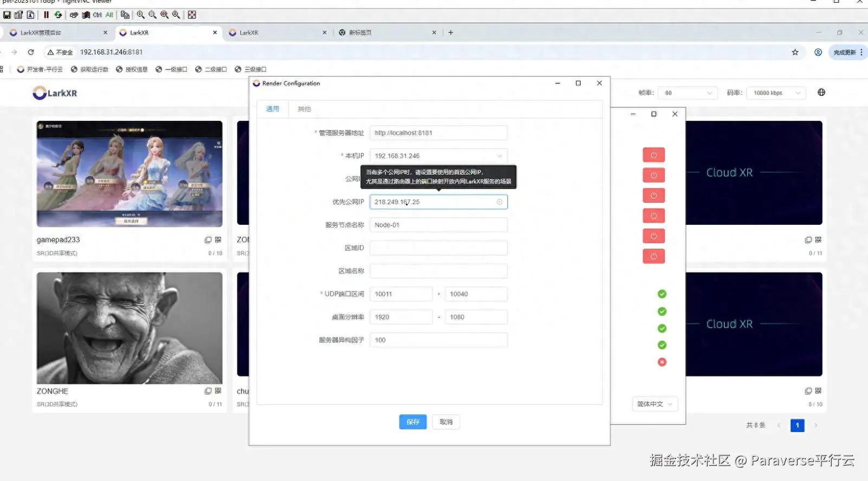This screenshot has height=481, width=868.
Task: Go to page 1 in pagination
Action: 797,425
